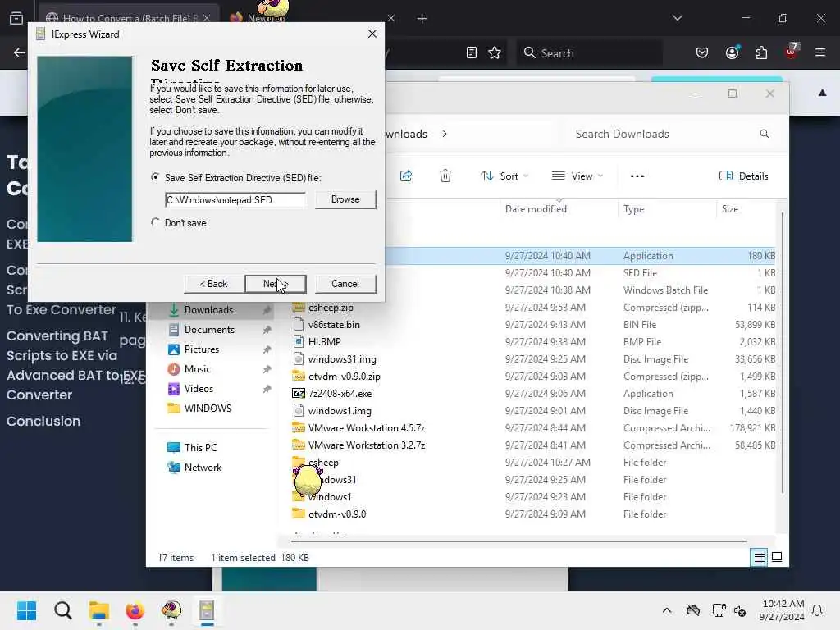Open the Sort dropdown in Explorer
The width and height of the screenshot is (840, 630).
(x=504, y=176)
